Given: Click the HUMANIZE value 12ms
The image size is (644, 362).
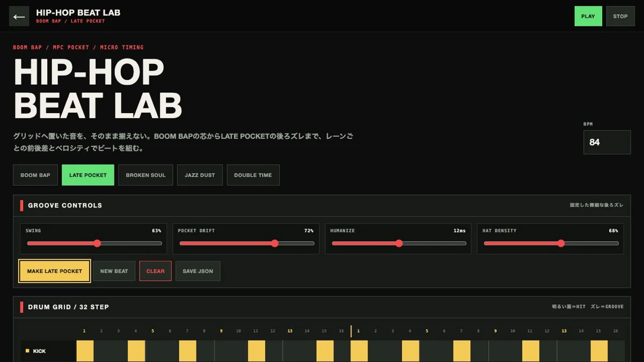Looking at the screenshot, I should (459, 231).
